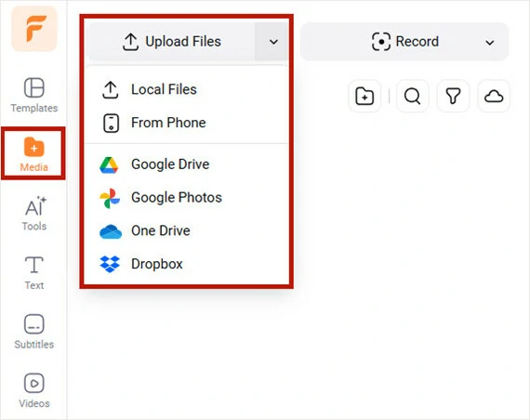Image resolution: width=530 pixels, height=420 pixels.
Task: Open the Subtitles sidebar panel
Action: click(34, 332)
